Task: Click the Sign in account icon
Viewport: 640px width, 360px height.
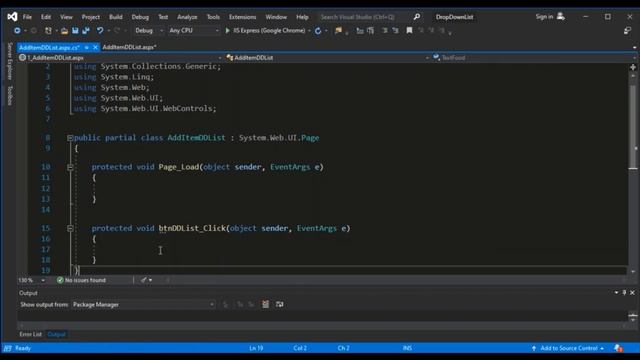Action: [x=561, y=17]
